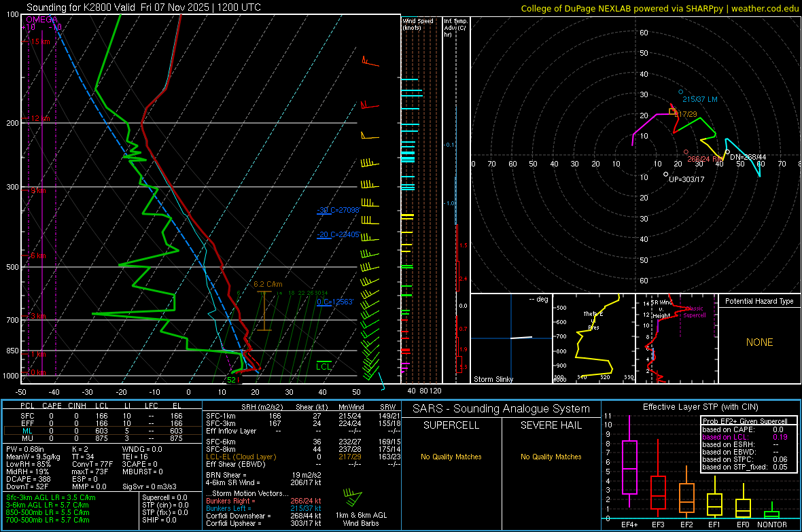Click the 'SHIP = 0.0' value
802x532 pixels.
tap(159, 520)
